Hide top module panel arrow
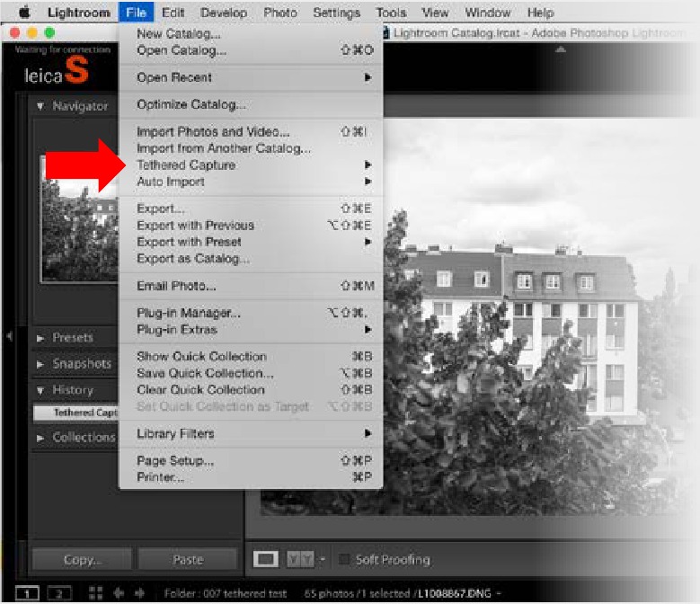This screenshot has width=700, height=604. 561,49
